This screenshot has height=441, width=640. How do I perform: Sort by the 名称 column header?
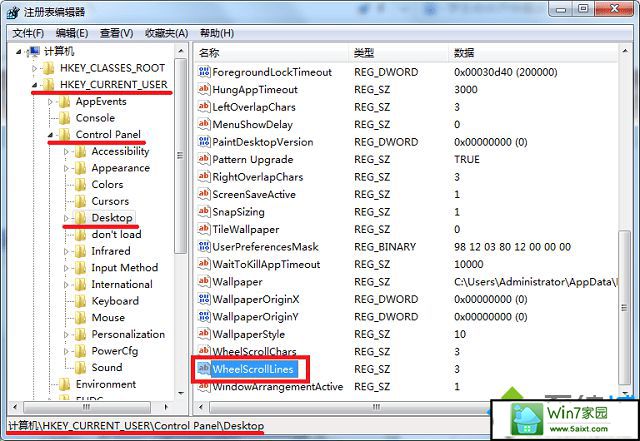coord(271,53)
